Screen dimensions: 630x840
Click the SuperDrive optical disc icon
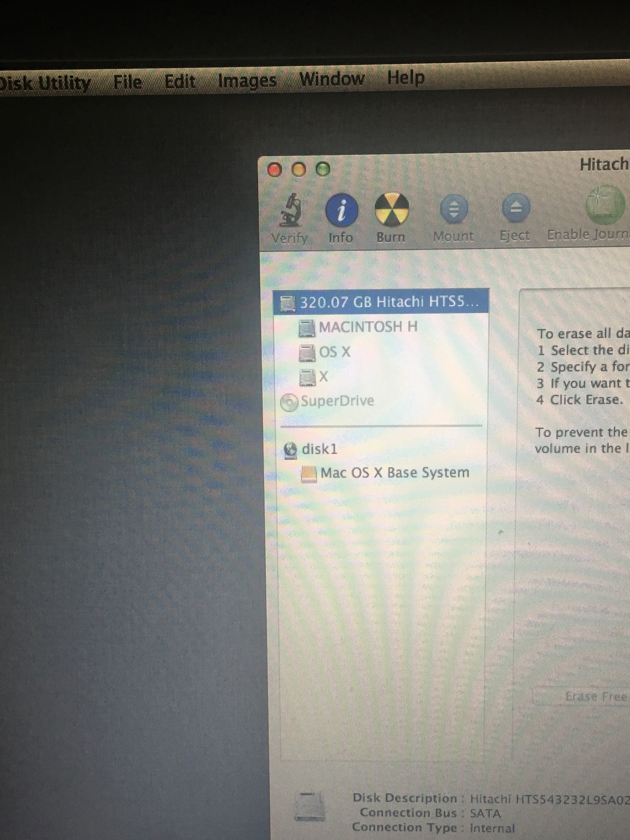coord(289,402)
